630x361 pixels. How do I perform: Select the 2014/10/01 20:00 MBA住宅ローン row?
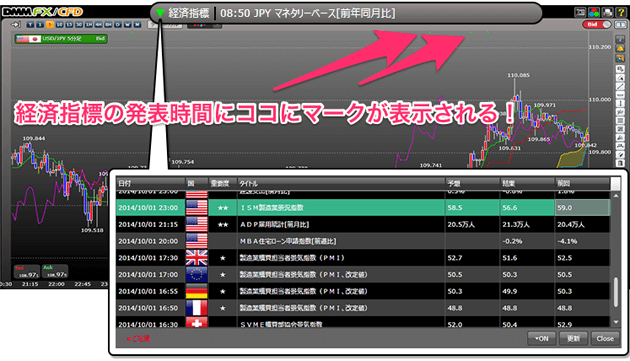point(363,241)
